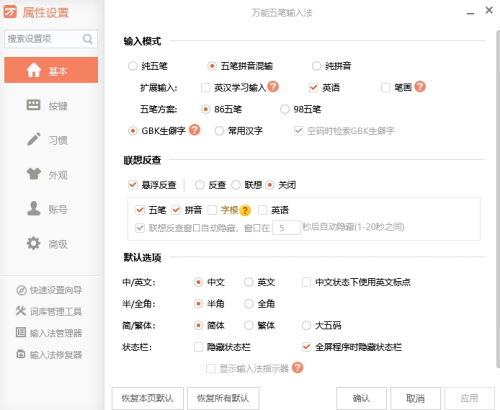Click the tools icon for 词库管理工具
This screenshot has height=410, width=500.
tap(21, 311)
